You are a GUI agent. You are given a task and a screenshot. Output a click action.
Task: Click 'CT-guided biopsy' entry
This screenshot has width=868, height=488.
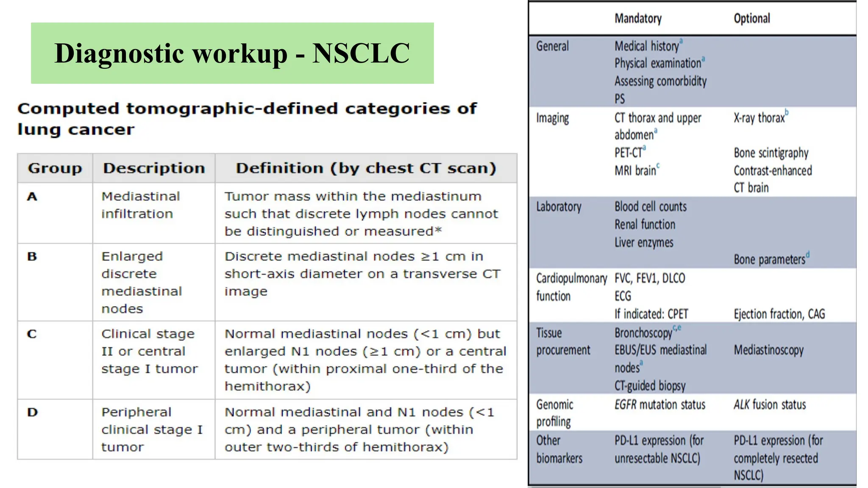pos(650,386)
